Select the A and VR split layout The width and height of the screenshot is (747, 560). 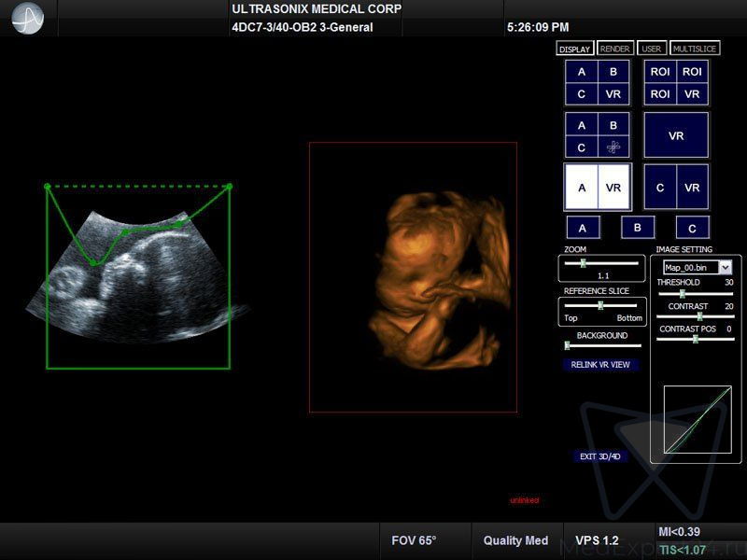598,188
